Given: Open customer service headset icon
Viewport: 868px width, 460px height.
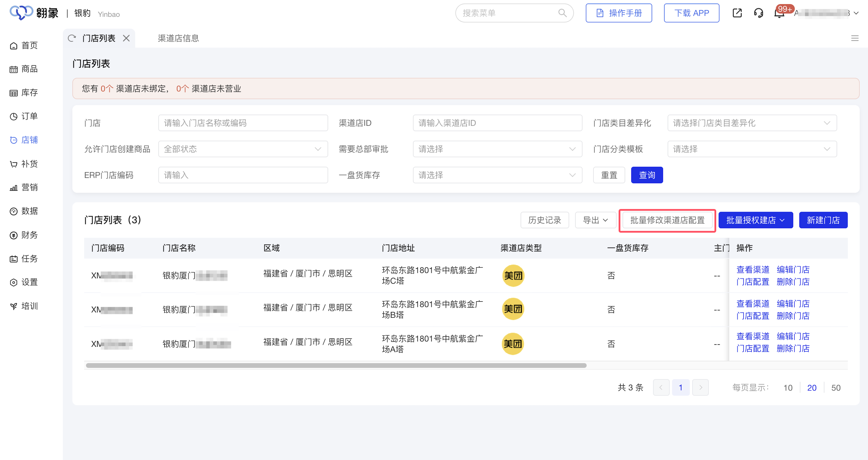Looking at the screenshot, I should pyautogui.click(x=758, y=14).
